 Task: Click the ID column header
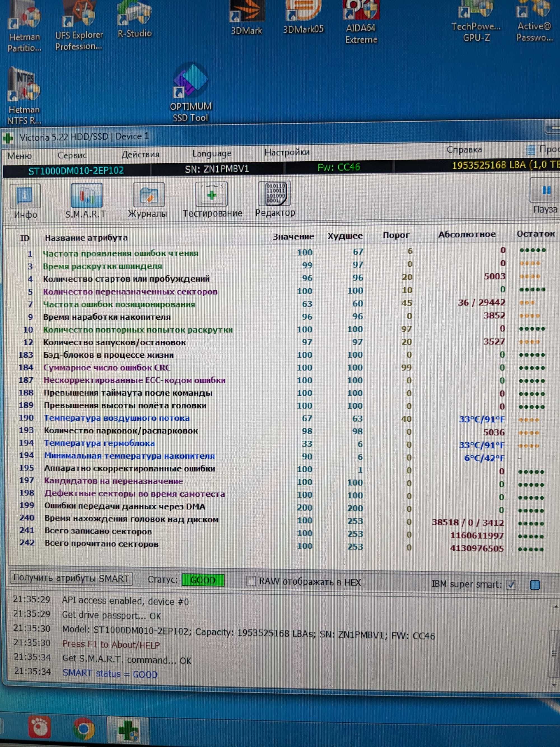[25, 238]
